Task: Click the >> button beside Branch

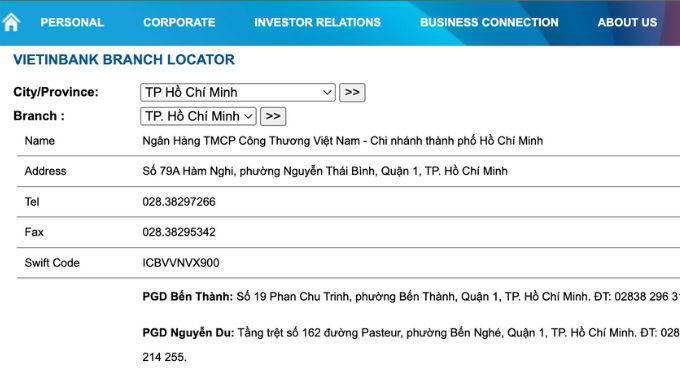Action: pos(273,116)
